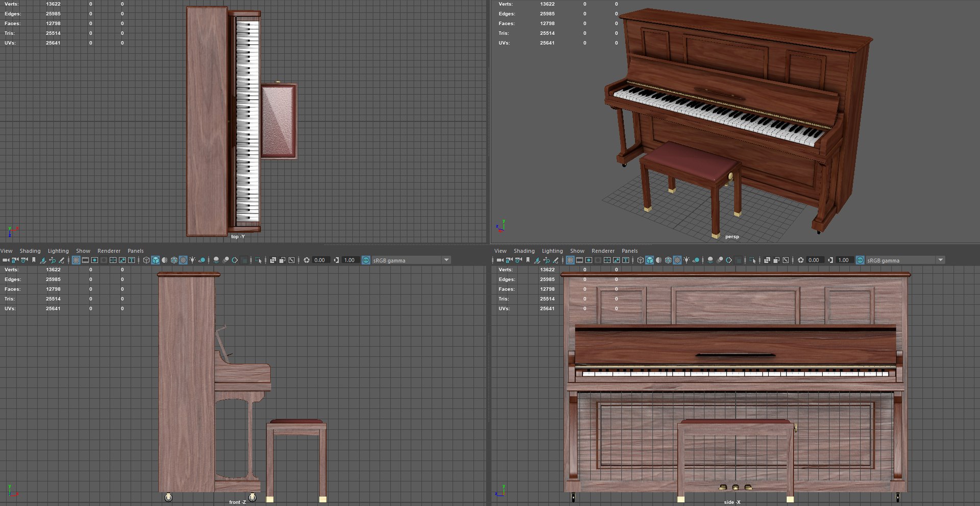Click Gamma reset icon in front panel
980x506 pixels.
pos(336,260)
